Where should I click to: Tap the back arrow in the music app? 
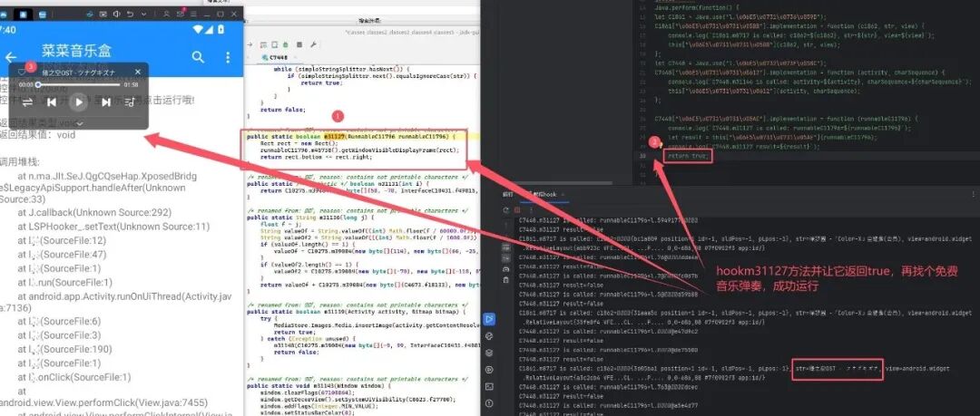pos(10,57)
